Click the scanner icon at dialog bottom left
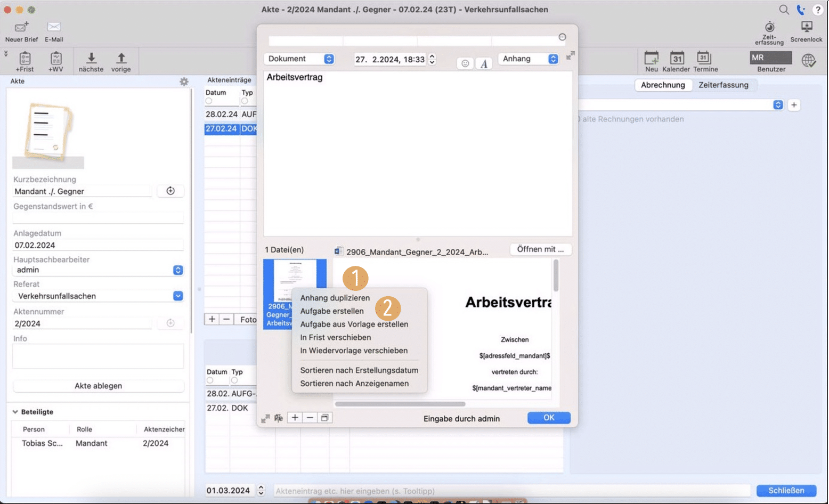 pos(278,418)
